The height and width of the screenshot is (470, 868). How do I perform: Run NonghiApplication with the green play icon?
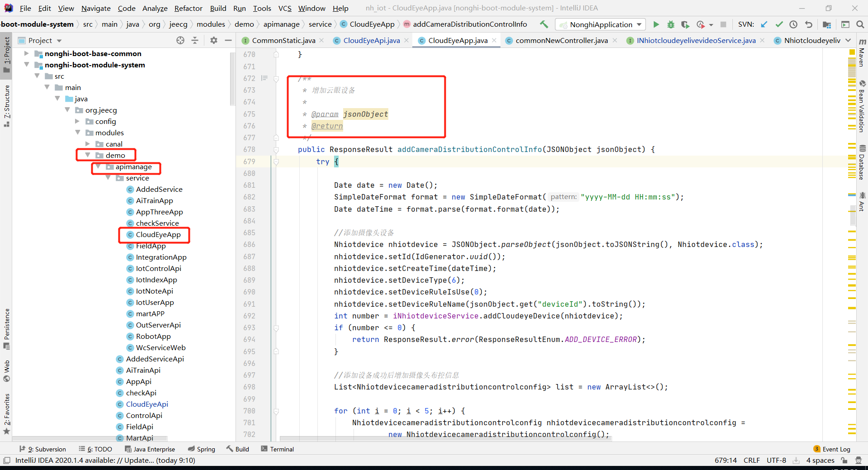point(656,24)
